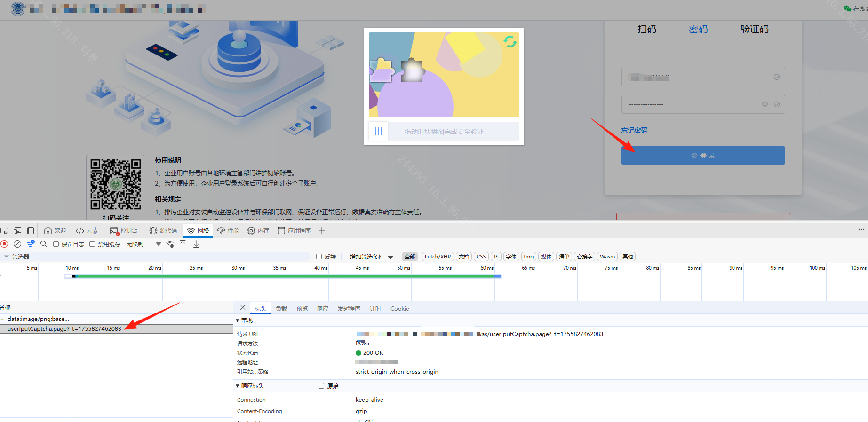Open the 控制台 console tab

pos(124,231)
